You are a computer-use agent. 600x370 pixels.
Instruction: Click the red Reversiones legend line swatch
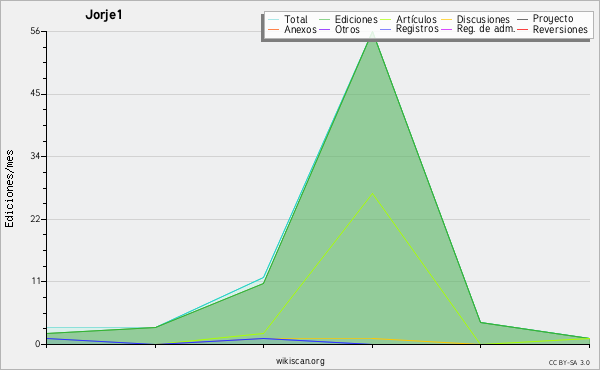point(523,29)
